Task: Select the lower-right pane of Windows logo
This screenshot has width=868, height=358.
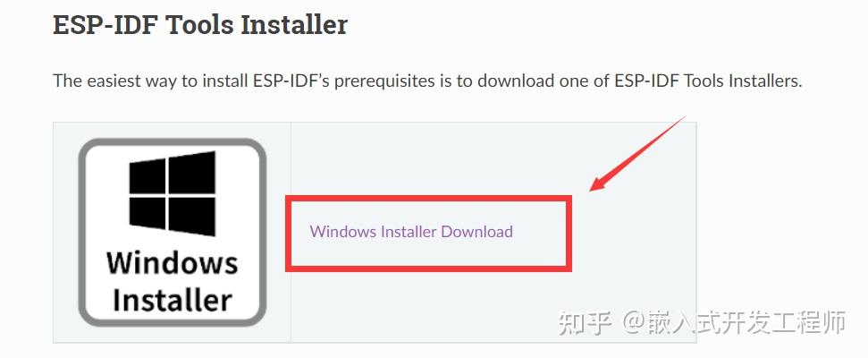Action: tap(192, 216)
